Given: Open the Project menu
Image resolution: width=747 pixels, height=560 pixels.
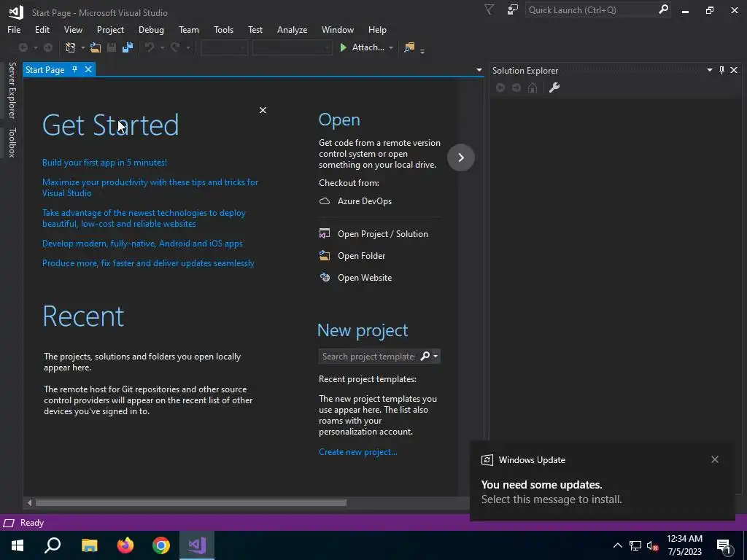Looking at the screenshot, I should [110, 29].
